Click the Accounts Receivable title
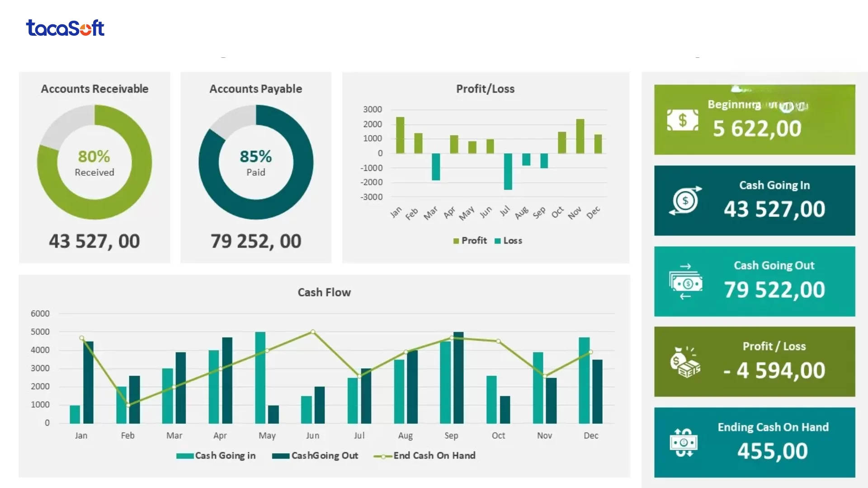868x488 pixels. pyautogui.click(x=94, y=89)
